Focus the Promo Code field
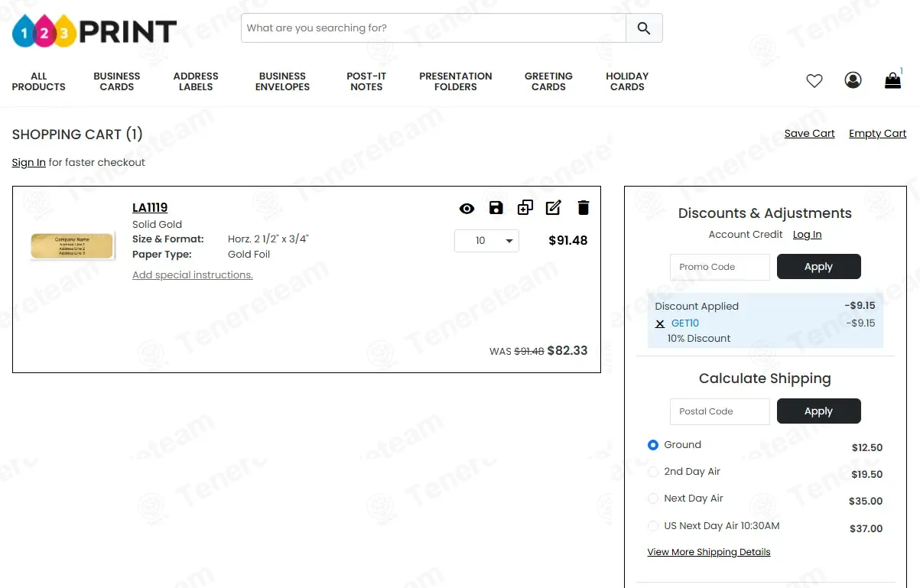The width and height of the screenshot is (920, 588). (x=720, y=267)
